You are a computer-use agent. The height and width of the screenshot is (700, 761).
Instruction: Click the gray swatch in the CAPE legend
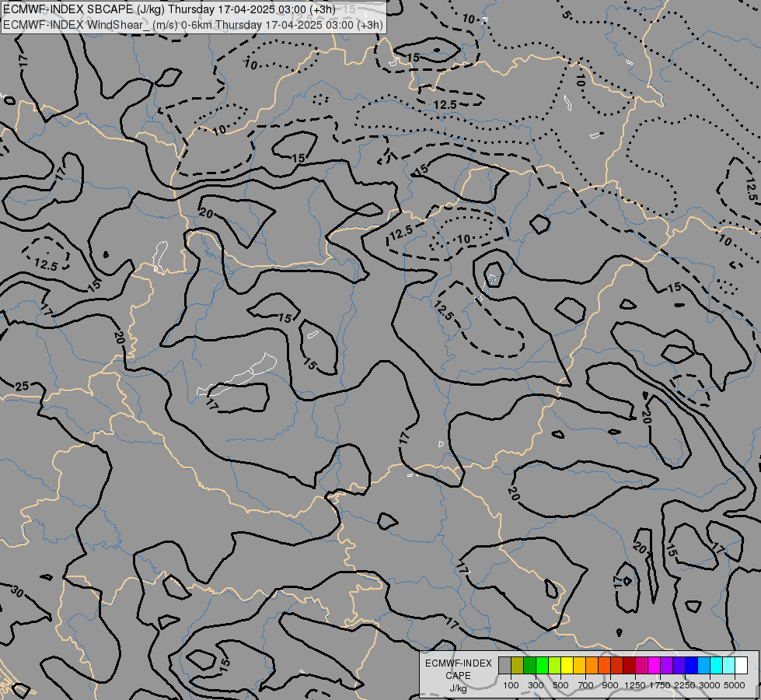click(504, 666)
